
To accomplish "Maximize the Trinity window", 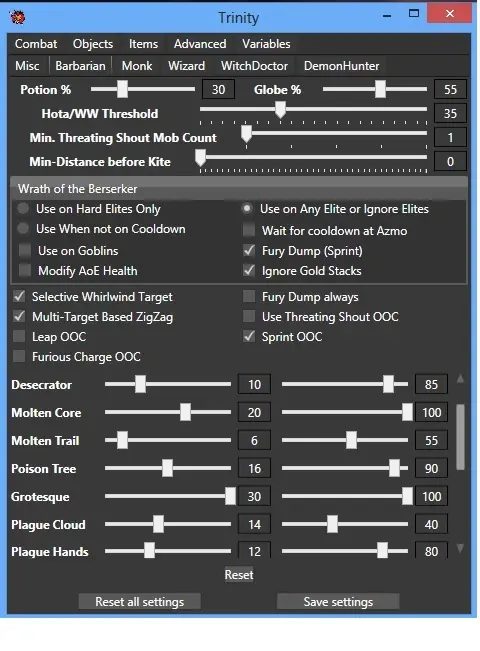I will click(414, 13).
